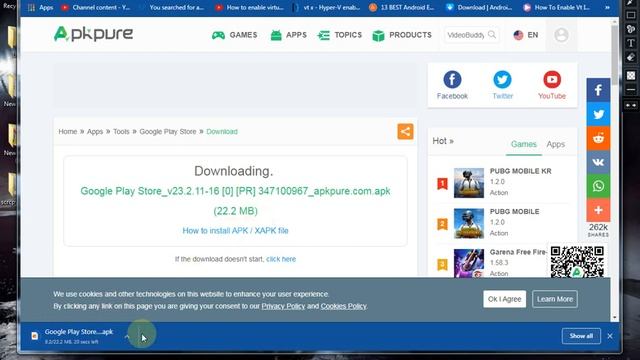Share on VK from side bar
Viewport: 640px width, 360px height.
pyautogui.click(x=598, y=162)
